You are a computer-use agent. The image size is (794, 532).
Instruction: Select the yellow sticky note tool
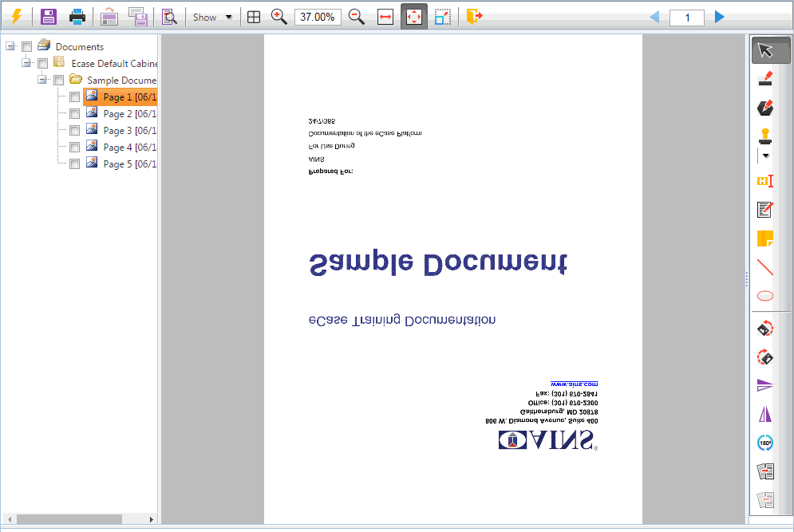[765, 238]
